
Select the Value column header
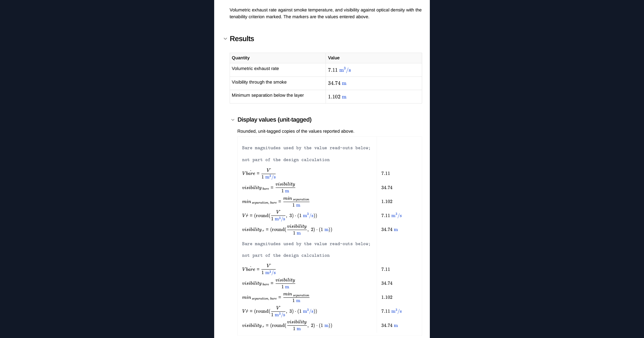coord(333,58)
